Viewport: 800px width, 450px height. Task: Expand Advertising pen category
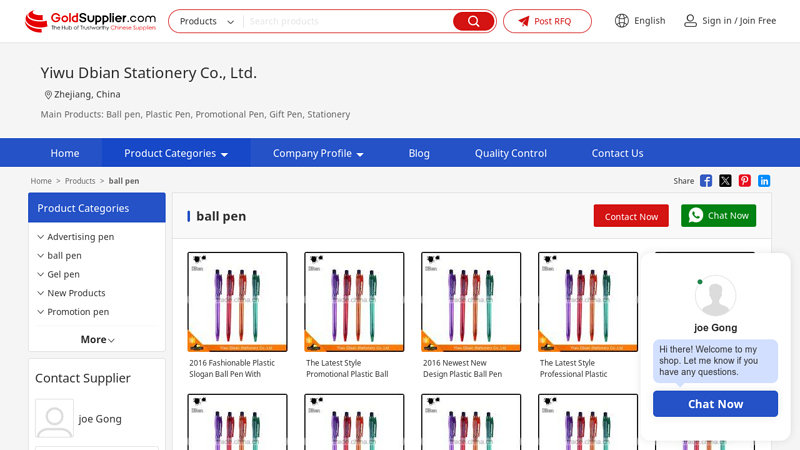point(41,237)
